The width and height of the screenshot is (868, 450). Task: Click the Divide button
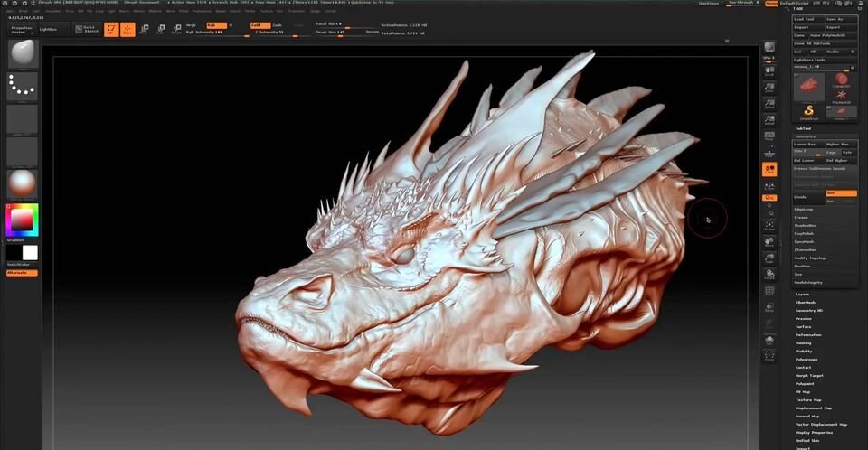tap(808, 197)
